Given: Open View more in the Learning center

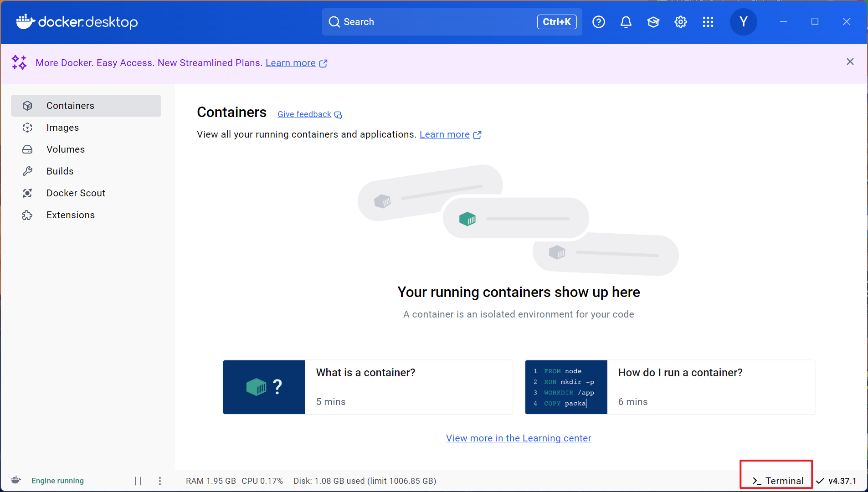Looking at the screenshot, I should (x=519, y=438).
